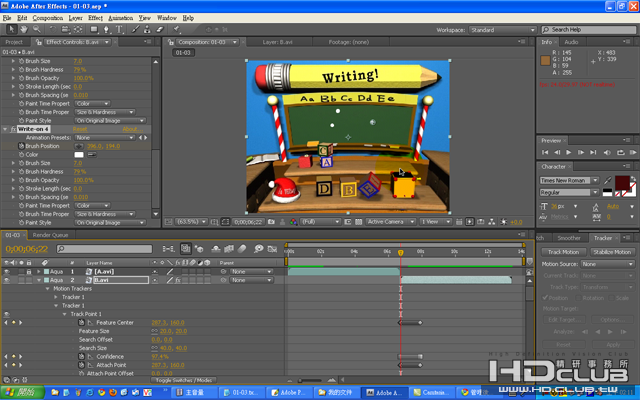
Task: Select the Rotation tool
Action: pyautogui.click(x=53, y=29)
